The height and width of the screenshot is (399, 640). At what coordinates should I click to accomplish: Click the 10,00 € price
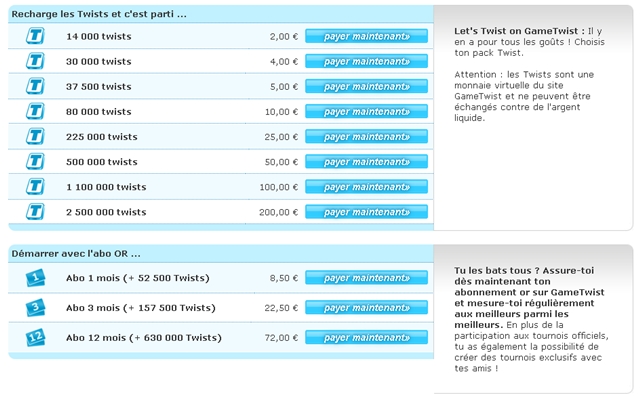(x=281, y=112)
